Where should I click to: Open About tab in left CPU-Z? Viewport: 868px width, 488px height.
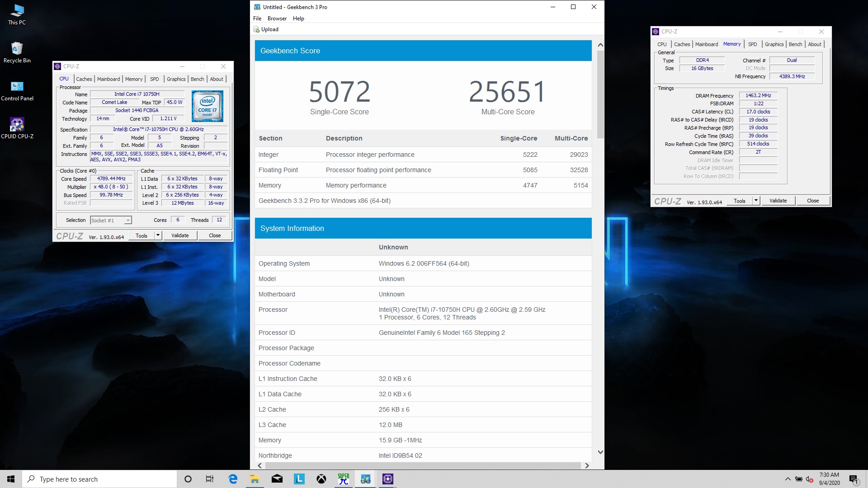[x=217, y=79]
